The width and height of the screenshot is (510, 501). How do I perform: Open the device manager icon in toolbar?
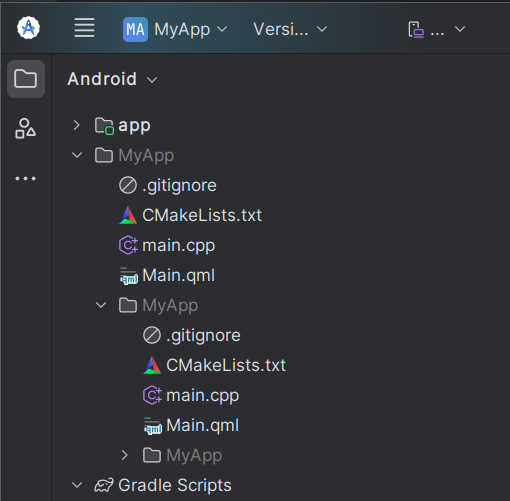(416, 29)
